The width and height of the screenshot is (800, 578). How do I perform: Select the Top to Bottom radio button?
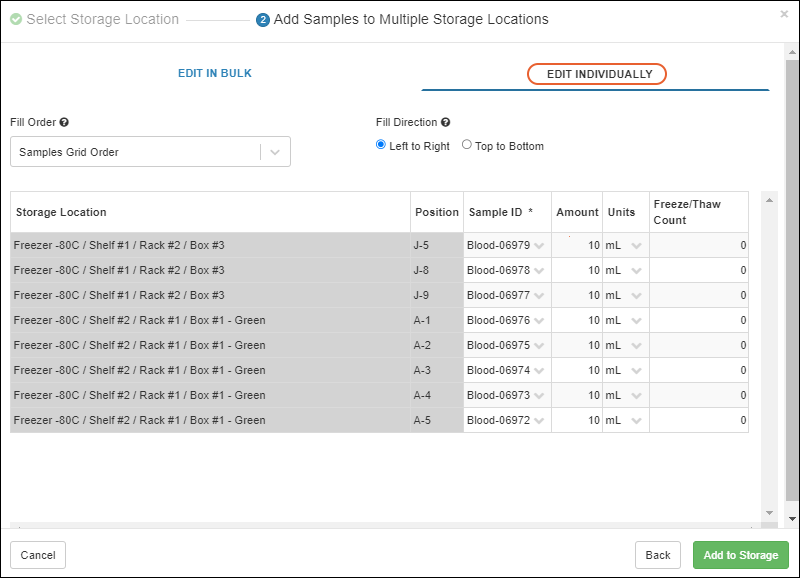pos(467,145)
